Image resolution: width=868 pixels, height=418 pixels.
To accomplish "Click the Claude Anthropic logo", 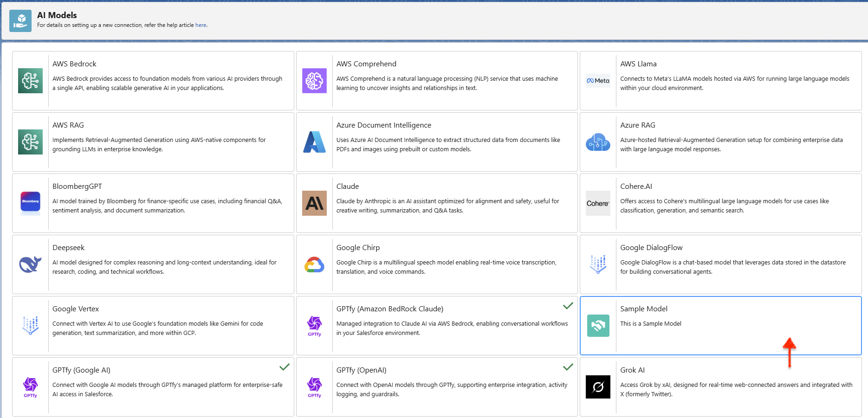I will (x=314, y=203).
